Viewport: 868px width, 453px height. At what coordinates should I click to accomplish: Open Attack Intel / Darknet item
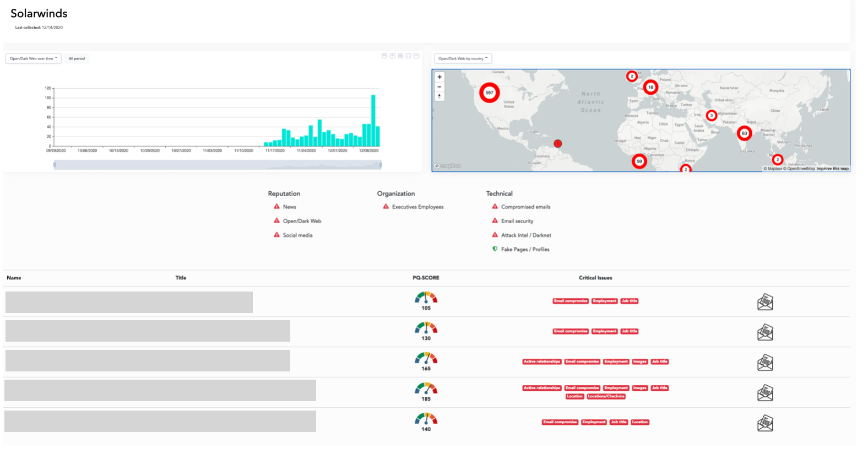pos(526,235)
